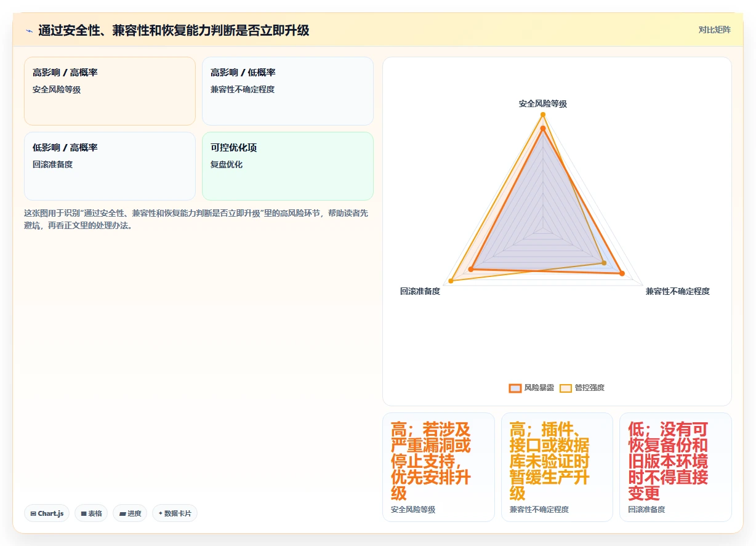Click the top orange radar data point
Viewport: 756px width, 546px height.
point(542,129)
